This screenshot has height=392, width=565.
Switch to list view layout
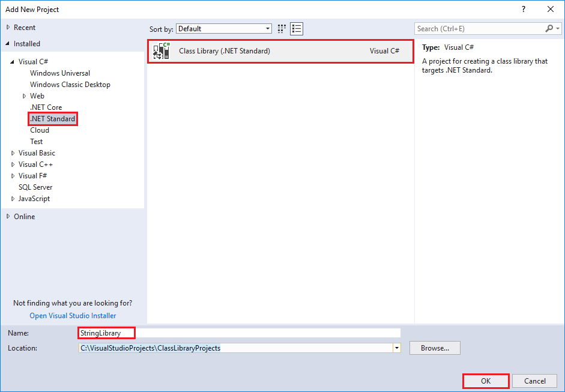tap(295, 28)
